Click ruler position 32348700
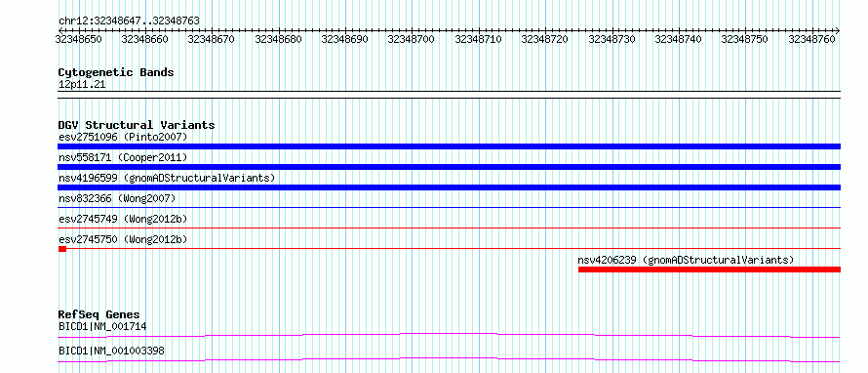868x373 pixels. pos(411,39)
